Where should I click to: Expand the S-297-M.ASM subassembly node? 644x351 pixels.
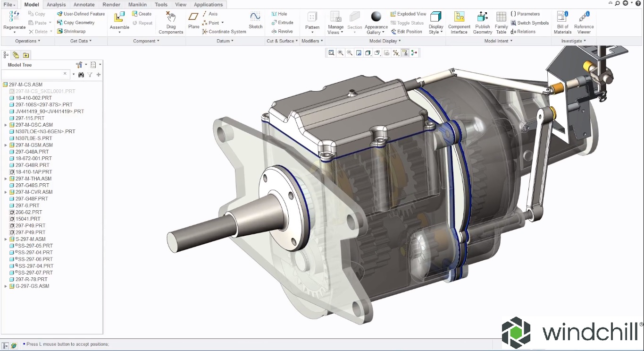click(x=6, y=240)
